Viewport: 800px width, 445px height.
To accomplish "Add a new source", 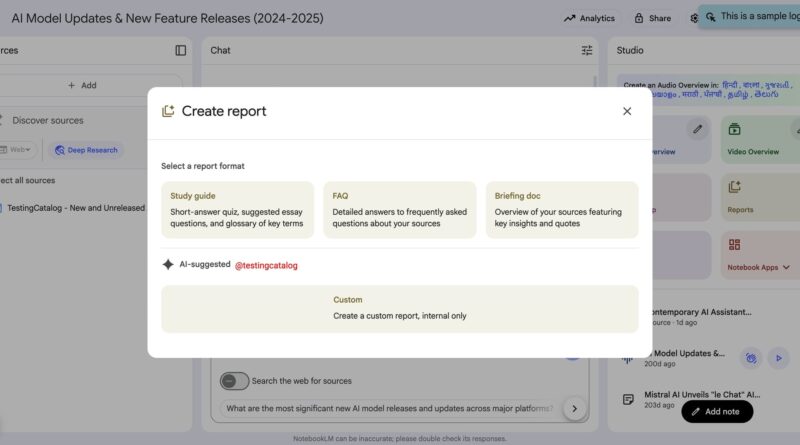I will pos(82,85).
